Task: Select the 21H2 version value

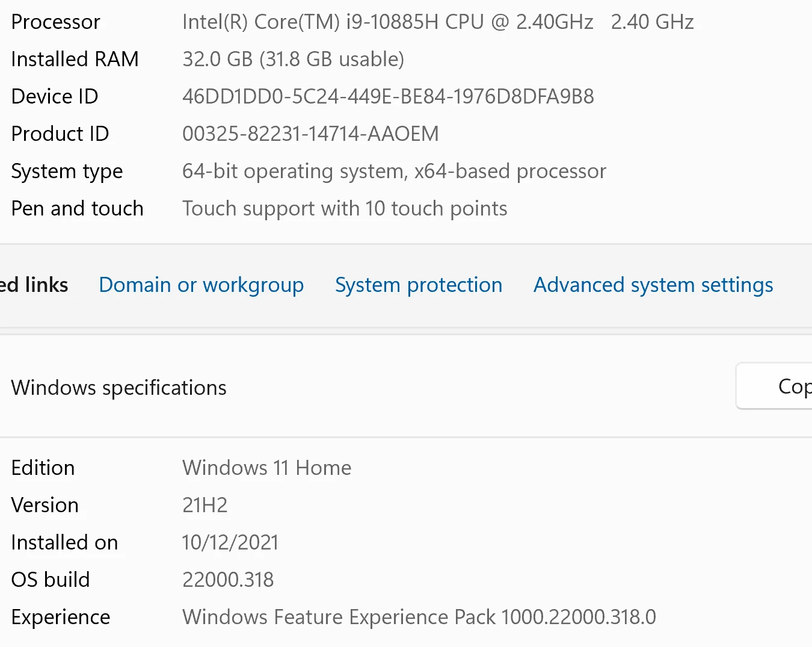Action: [x=205, y=505]
